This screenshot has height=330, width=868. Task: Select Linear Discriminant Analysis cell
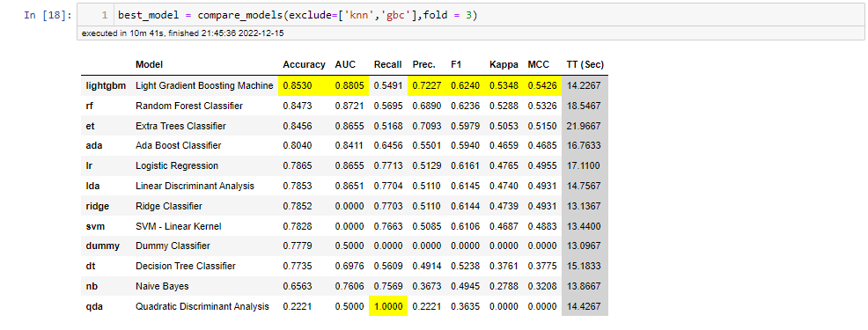click(x=195, y=186)
